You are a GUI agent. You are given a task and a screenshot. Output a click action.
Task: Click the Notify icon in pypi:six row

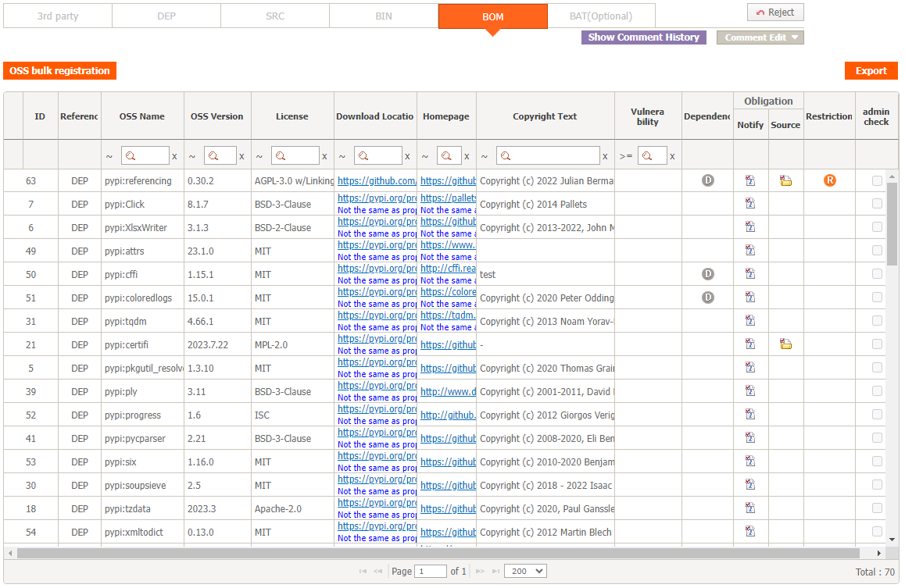click(750, 461)
